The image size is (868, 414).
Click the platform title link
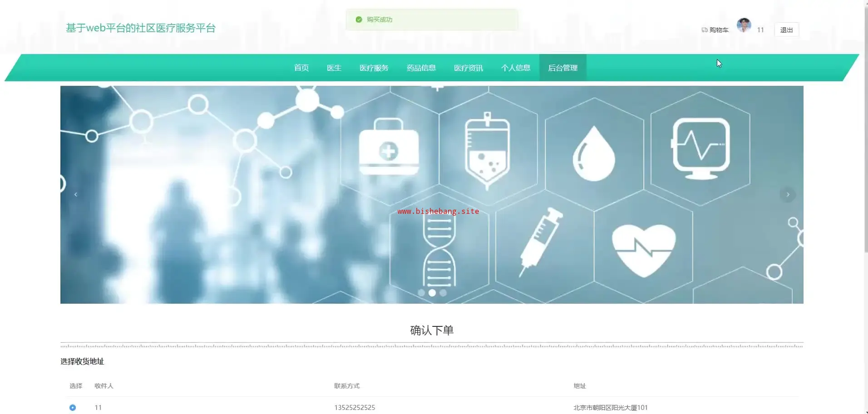pos(141,28)
